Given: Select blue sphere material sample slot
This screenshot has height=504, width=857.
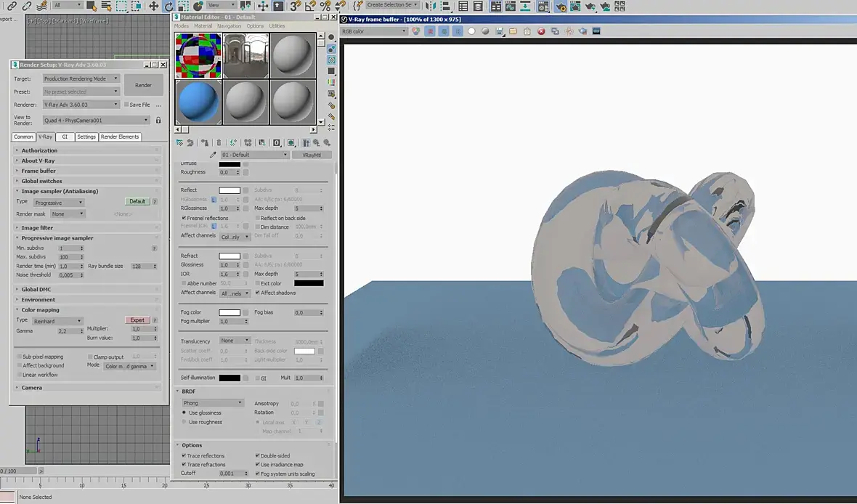Looking at the screenshot, I should point(198,102).
